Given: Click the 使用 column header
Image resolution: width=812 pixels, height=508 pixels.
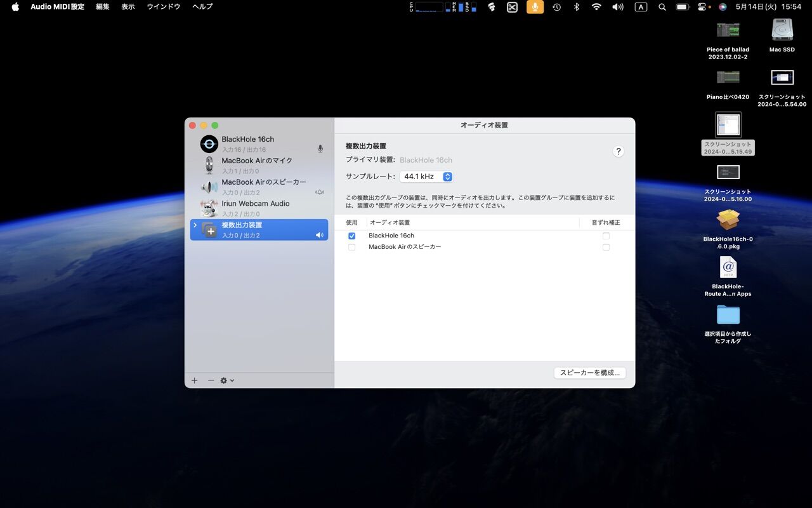Looking at the screenshot, I should 351,223.
